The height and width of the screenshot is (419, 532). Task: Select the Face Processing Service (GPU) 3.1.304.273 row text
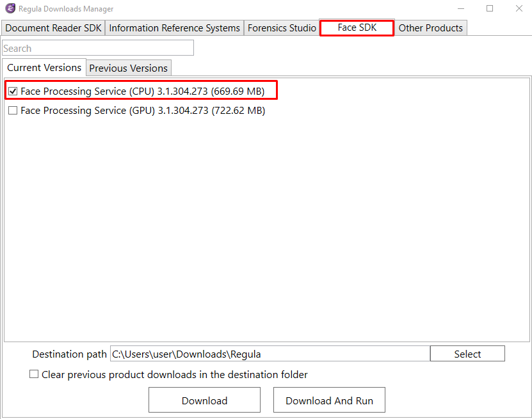(x=143, y=111)
